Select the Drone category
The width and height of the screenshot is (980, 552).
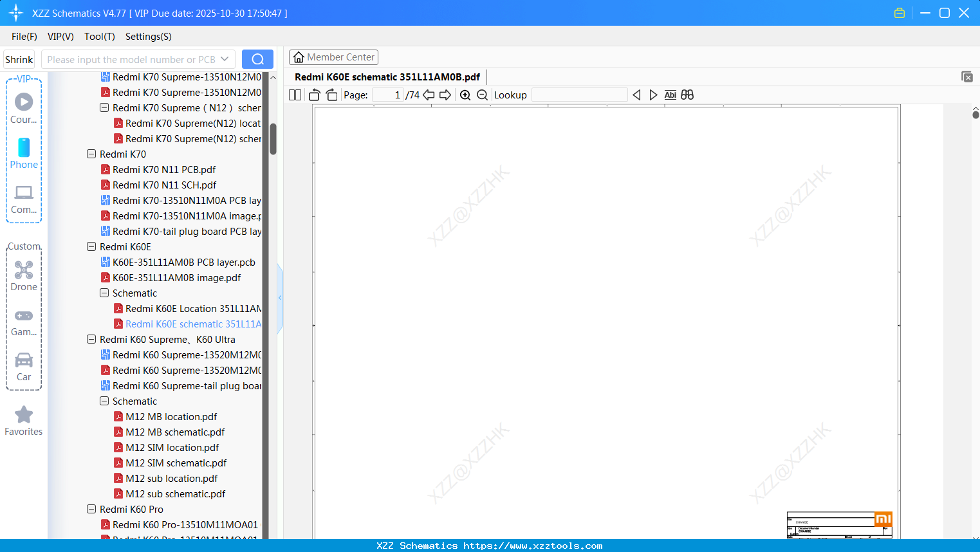pos(24,276)
